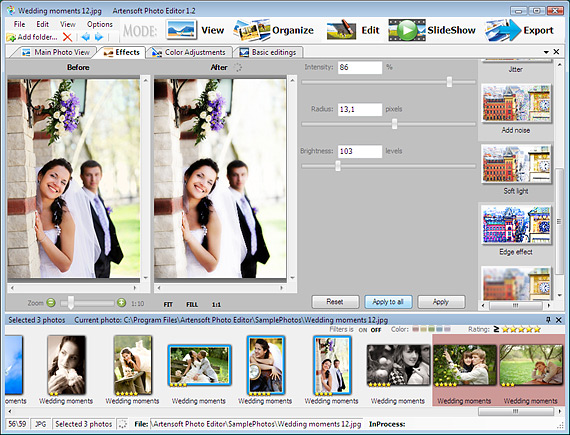Click the red delete X icon
The width and height of the screenshot is (570, 435).
[67, 37]
